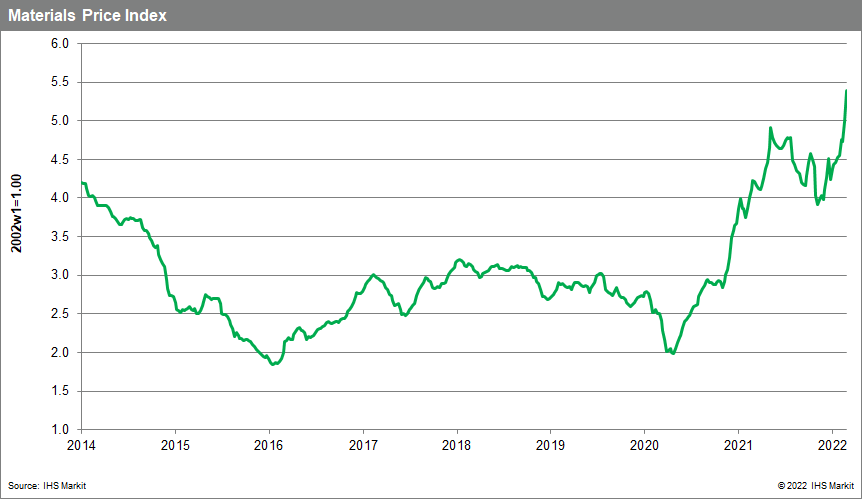Click the 2018 x-axis year label
This screenshot has width=862, height=499.
click(x=457, y=445)
